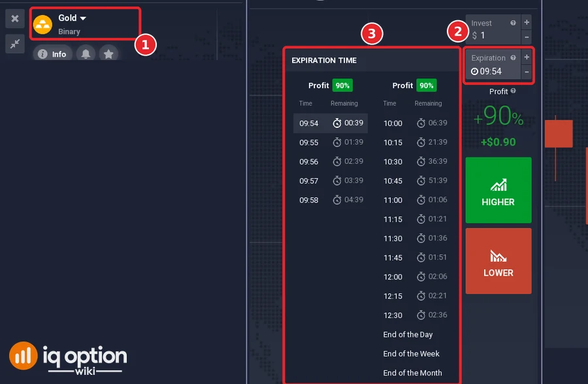Select the 11:00 expiration time
The height and width of the screenshot is (384, 588).
(415, 199)
